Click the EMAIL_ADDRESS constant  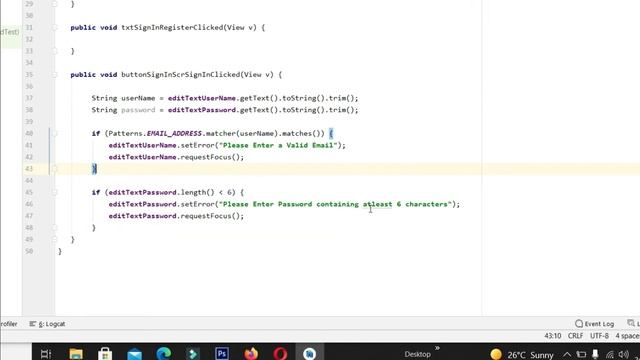174,133
